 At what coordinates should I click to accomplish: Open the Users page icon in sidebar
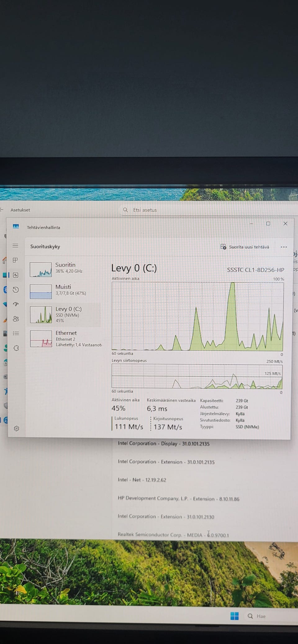click(x=16, y=319)
